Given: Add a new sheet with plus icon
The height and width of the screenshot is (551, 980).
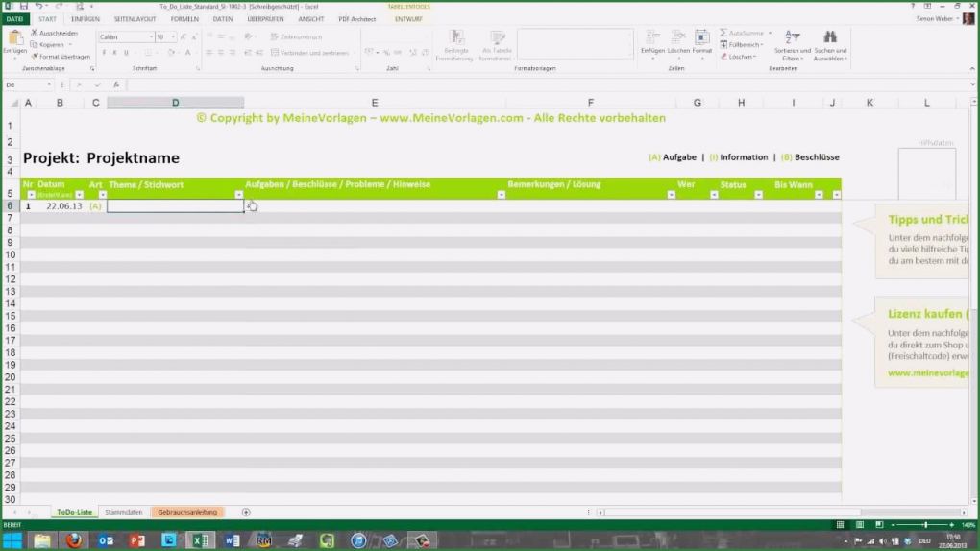Looking at the screenshot, I should 246,512.
